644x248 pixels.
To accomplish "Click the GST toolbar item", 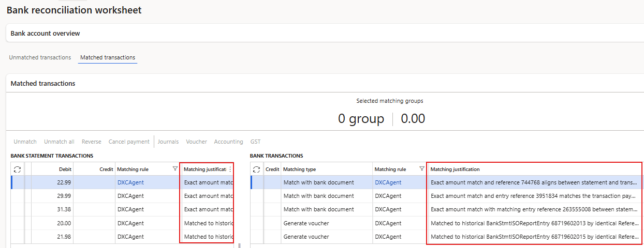I will pos(256,142).
